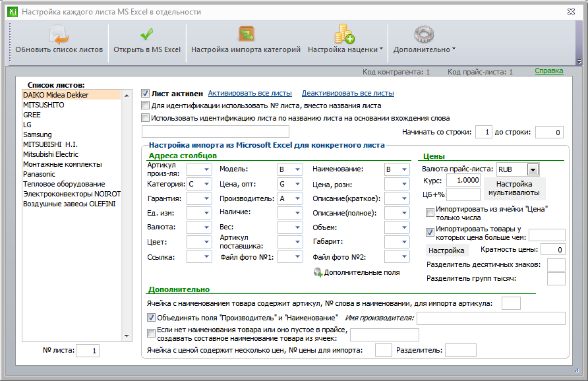Viewport: 588px width, 381px height.
Task: Uncheck the Лист активен checkbox
Action: 146,94
